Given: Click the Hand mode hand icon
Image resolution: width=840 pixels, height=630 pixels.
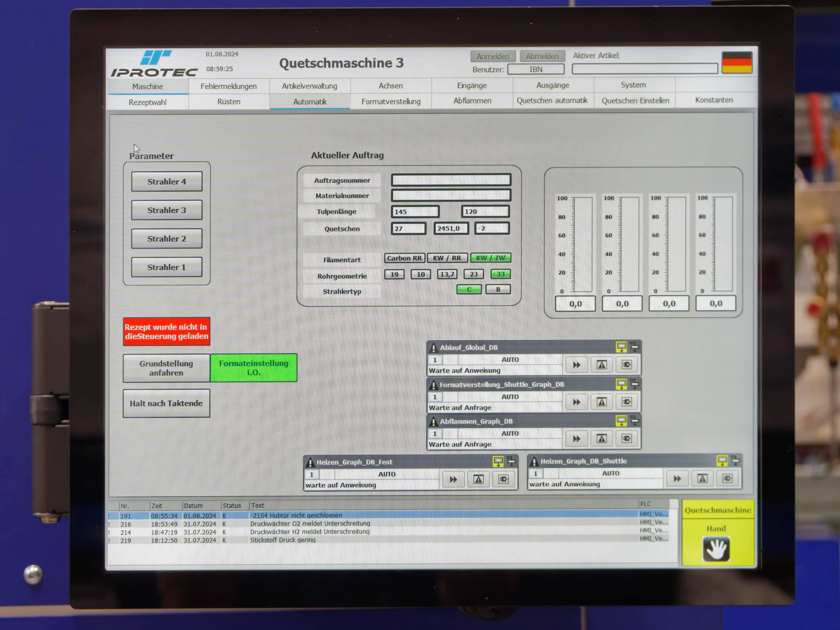Looking at the screenshot, I should (716, 549).
